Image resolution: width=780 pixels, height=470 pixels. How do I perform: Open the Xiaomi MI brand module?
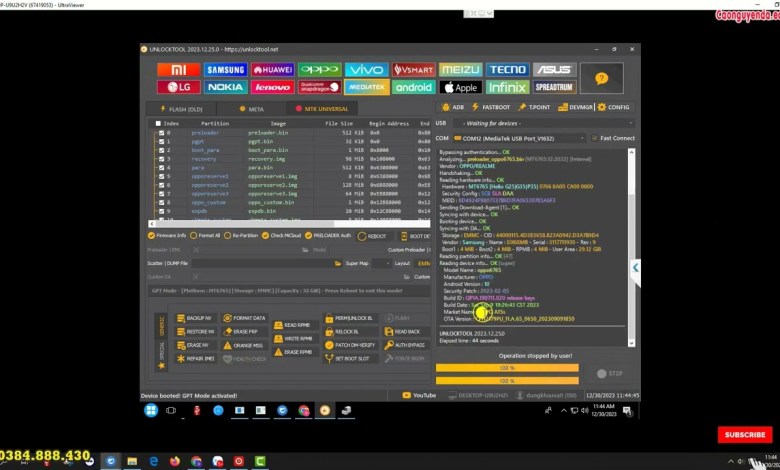[178, 70]
